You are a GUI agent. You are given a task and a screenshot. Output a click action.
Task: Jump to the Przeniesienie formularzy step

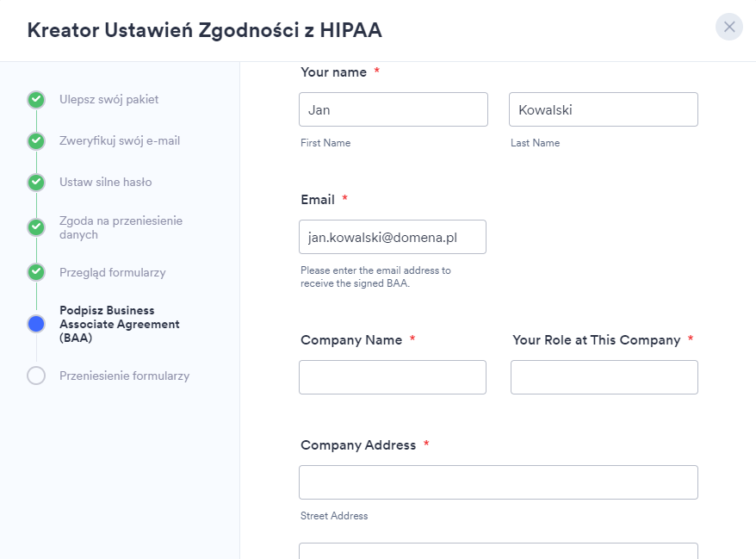[124, 376]
